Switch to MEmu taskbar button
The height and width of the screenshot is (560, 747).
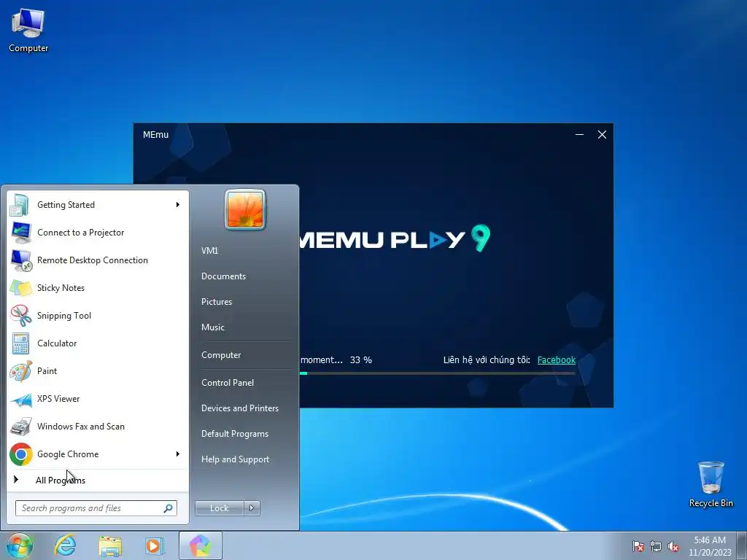[201, 545]
